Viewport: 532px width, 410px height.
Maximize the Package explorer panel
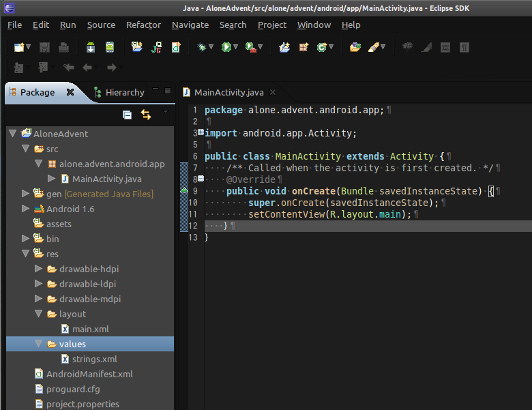point(168,91)
